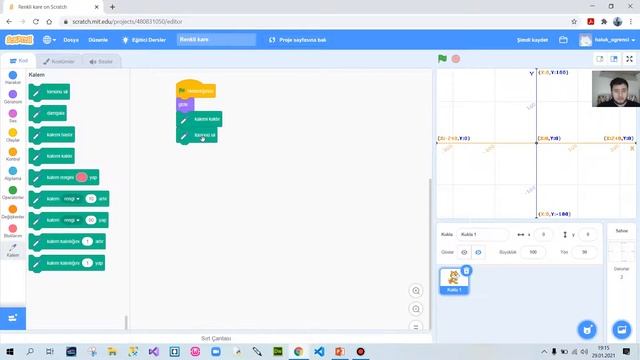
Task: Zoom in on the code workspace
Action: tap(416, 291)
